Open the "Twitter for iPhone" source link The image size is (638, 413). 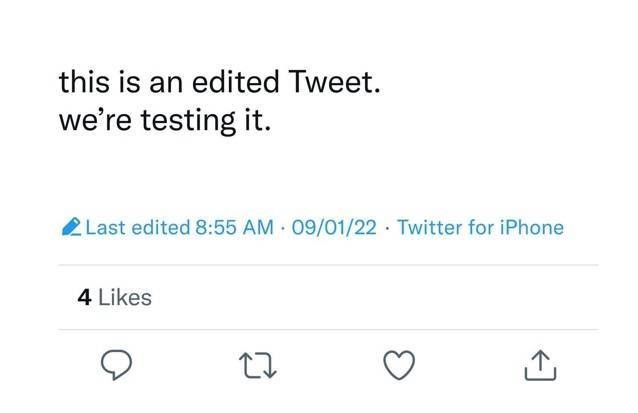click(x=481, y=227)
